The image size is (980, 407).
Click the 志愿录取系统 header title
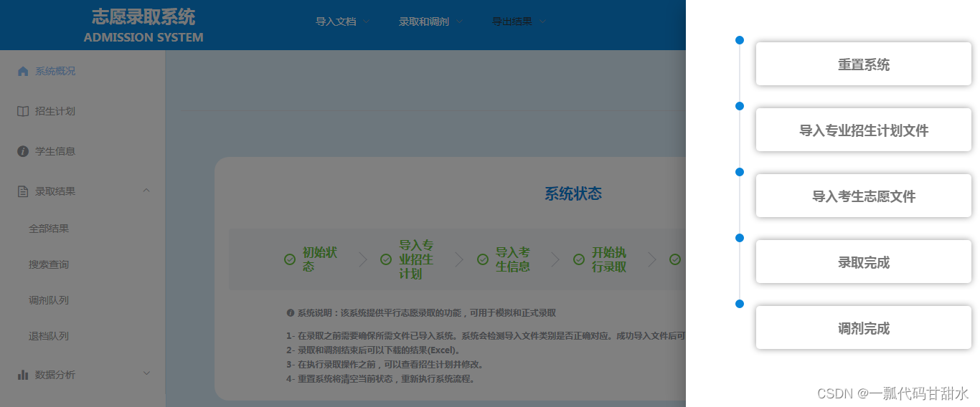pos(143,16)
